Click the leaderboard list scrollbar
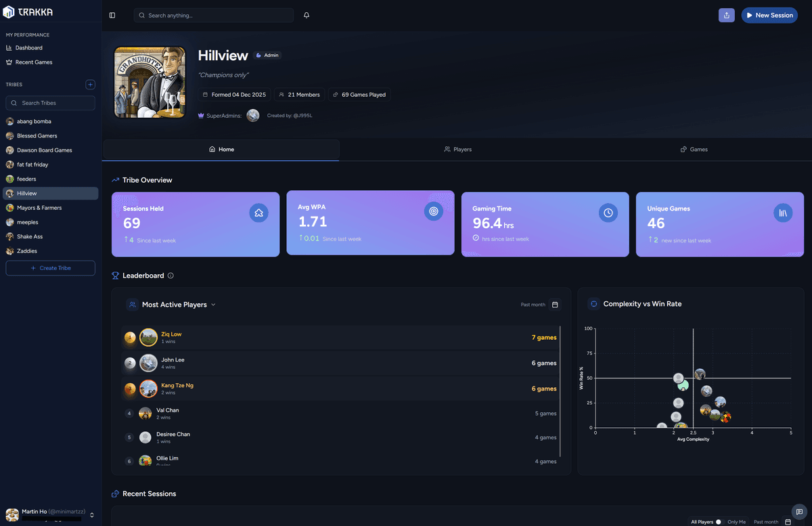 [560, 393]
